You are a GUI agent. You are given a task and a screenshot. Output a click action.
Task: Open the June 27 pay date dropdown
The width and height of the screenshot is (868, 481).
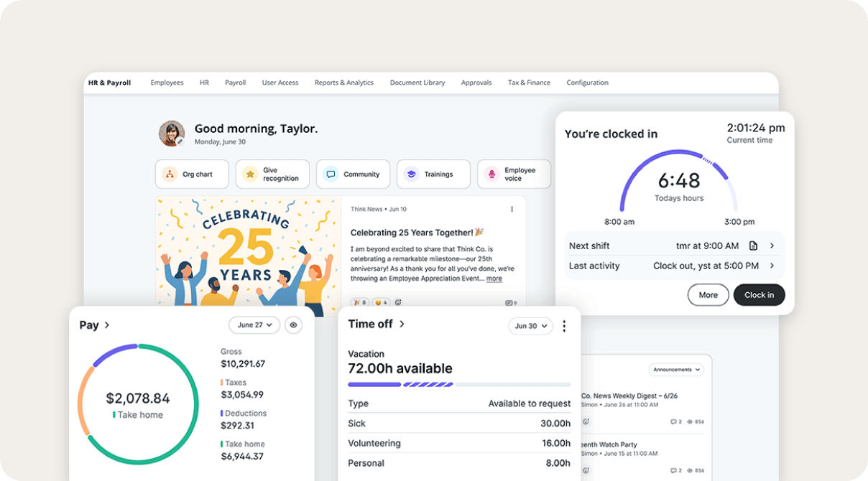pos(254,325)
